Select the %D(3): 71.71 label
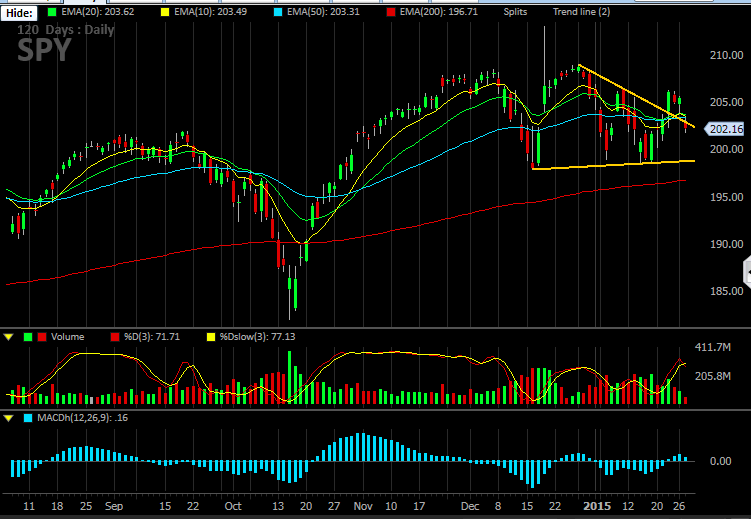The height and width of the screenshot is (519, 751). (x=152, y=337)
